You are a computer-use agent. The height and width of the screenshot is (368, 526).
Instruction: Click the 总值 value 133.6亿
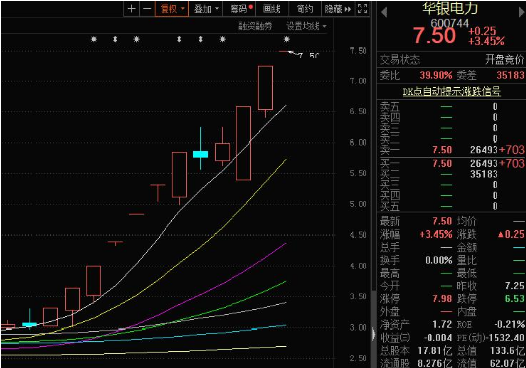click(x=508, y=351)
